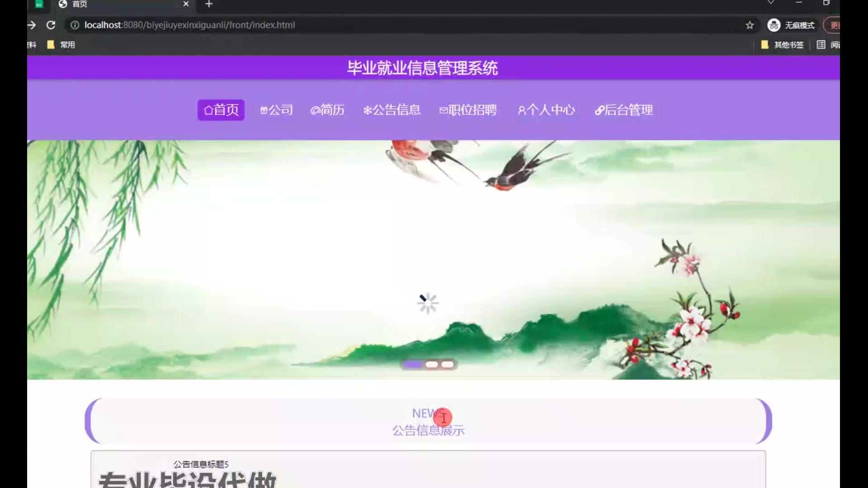This screenshot has width=868, height=488.
Task: Go to 后台管理 admin link
Action: coord(624,110)
